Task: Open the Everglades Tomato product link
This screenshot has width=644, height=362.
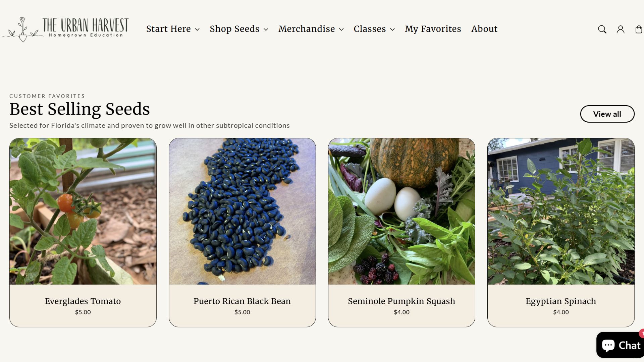Action: 83,301
